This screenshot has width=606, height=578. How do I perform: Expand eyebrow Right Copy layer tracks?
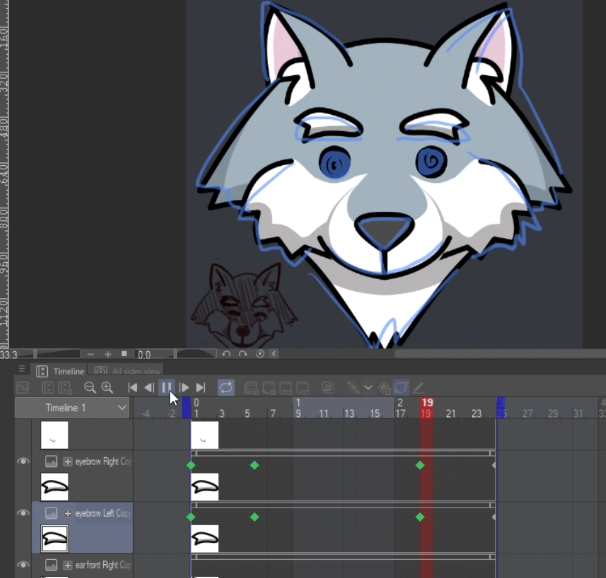[68, 462]
